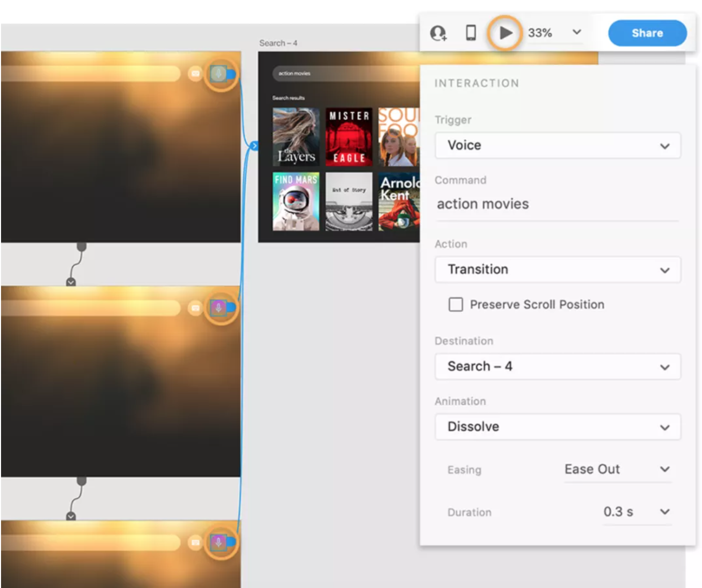The image size is (702, 588).
Task: Open the Voice trigger dropdown
Action: (x=558, y=145)
